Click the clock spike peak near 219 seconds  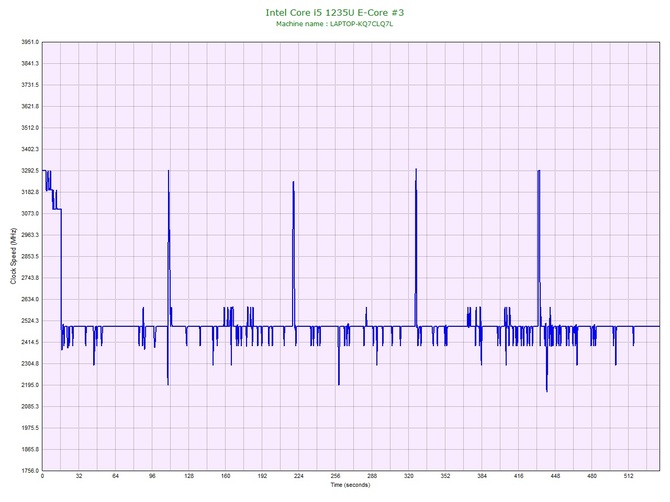tap(293, 182)
